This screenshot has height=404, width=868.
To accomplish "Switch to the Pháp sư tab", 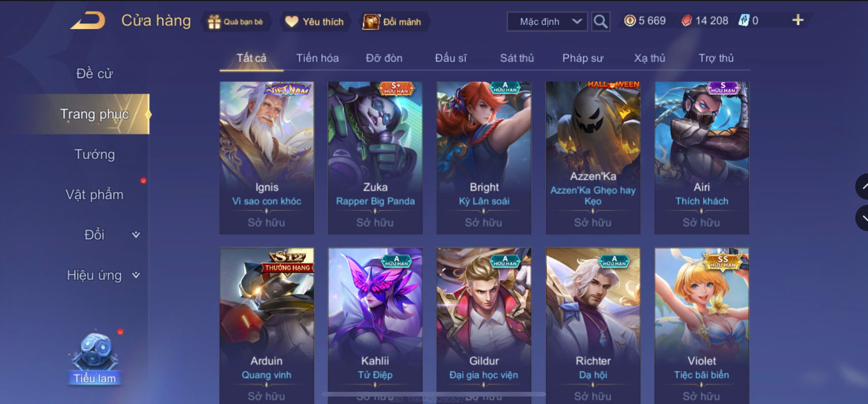I will point(583,58).
